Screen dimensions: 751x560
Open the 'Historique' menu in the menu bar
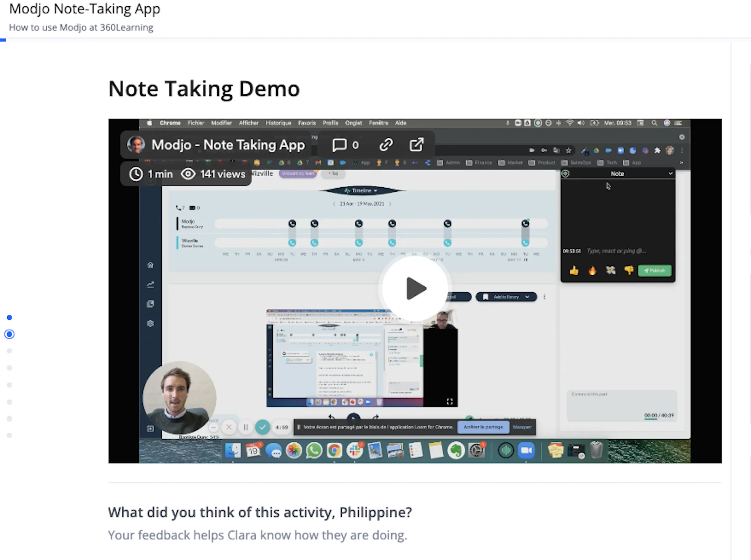click(278, 123)
